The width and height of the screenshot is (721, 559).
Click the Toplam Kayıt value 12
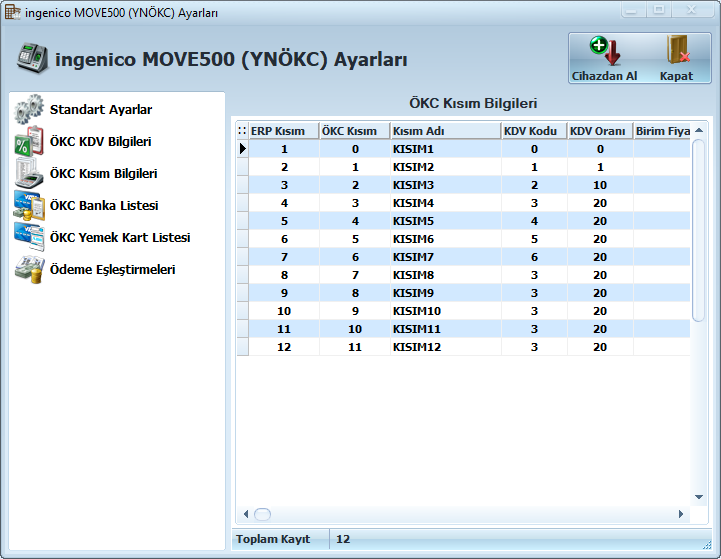coord(343,539)
